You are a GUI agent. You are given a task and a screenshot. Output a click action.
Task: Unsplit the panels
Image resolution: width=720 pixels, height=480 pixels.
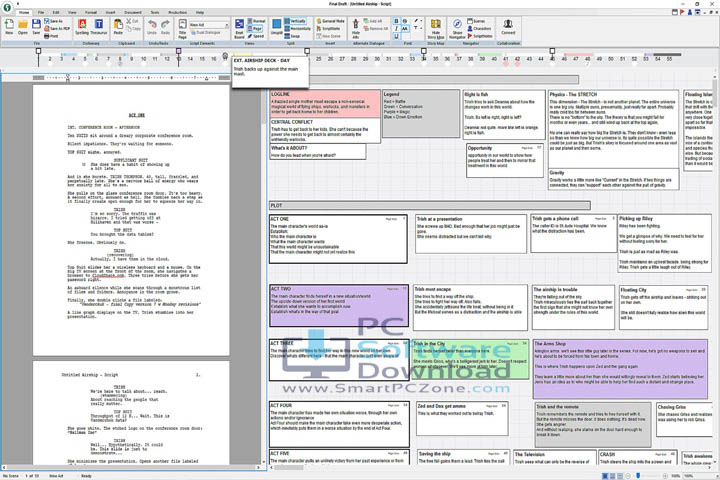(x=276, y=27)
